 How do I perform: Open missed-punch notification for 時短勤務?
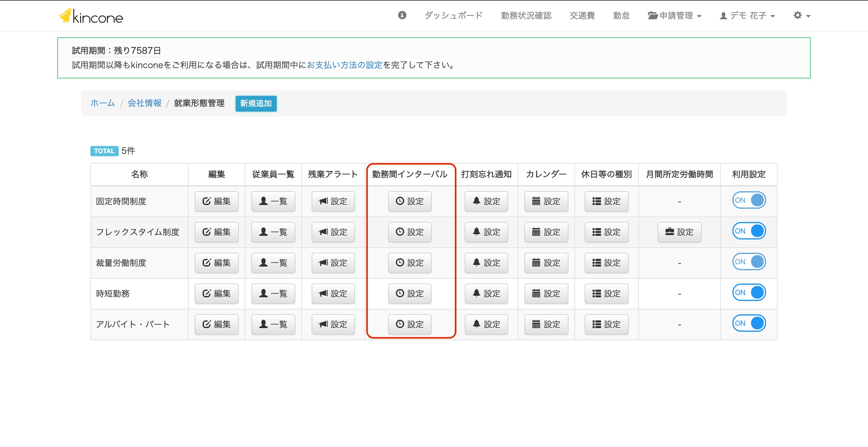[x=486, y=293]
